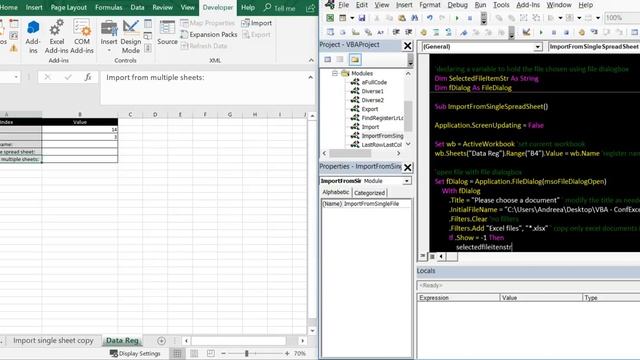Viewport: 640px width, 360px height.
Task: Click the Find binoculars icon in VBA toolbar
Action: click(415, 18)
